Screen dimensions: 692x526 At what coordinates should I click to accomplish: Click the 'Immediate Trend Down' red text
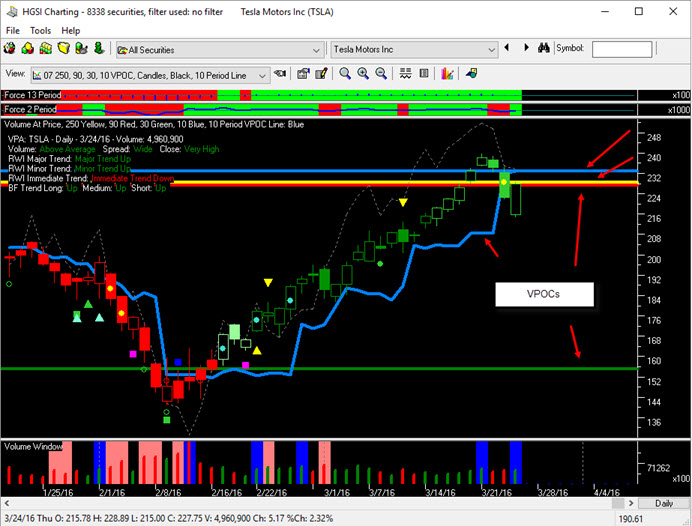(132, 178)
